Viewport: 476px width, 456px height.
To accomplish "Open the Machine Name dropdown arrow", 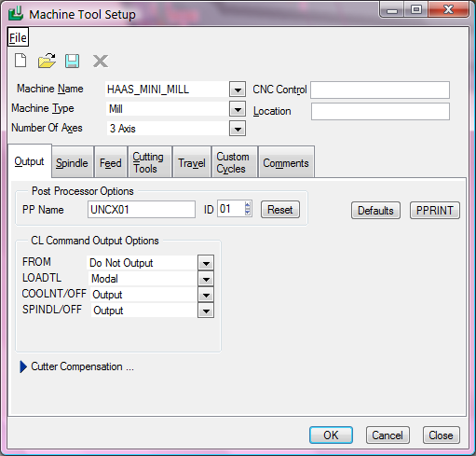I will coord(238,90).
